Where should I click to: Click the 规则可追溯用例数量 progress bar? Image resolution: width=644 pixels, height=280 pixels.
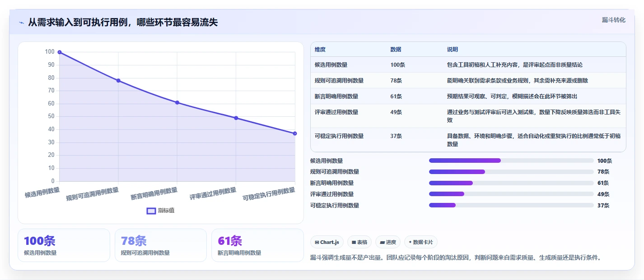tap(511, 172)
